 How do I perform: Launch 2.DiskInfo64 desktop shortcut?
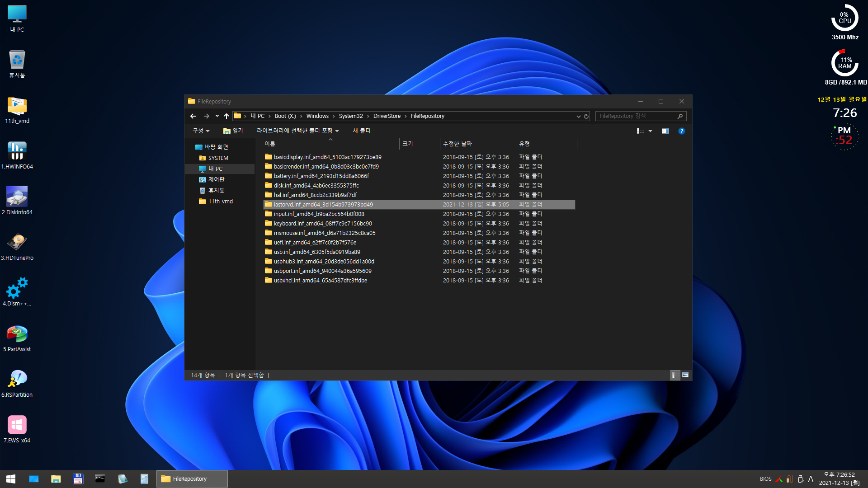pos(17,201)
